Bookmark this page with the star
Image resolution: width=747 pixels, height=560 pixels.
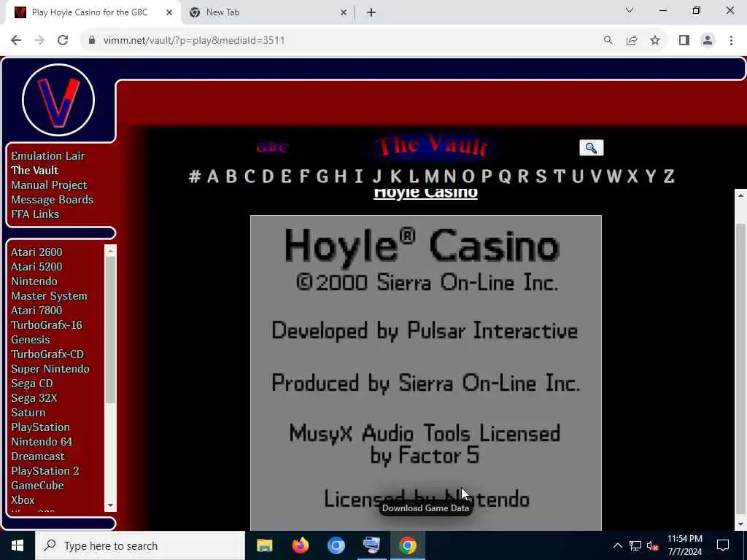pyautogui.click(x=655, y=41)
